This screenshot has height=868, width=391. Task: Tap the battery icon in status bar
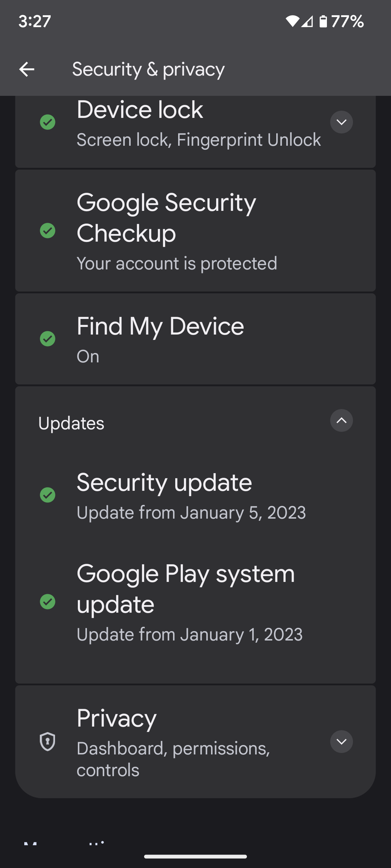click(x=323, y=21)
